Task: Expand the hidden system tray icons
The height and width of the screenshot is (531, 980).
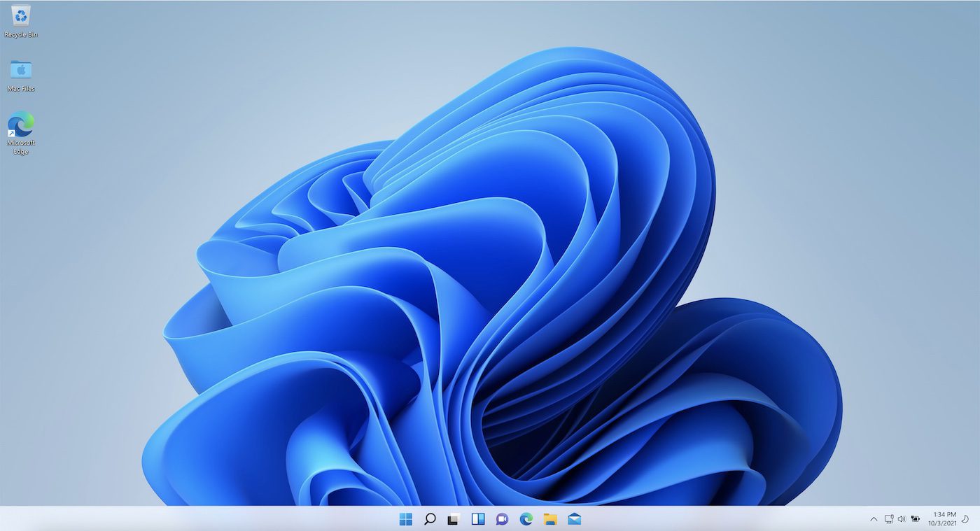Action: (873, 519)
